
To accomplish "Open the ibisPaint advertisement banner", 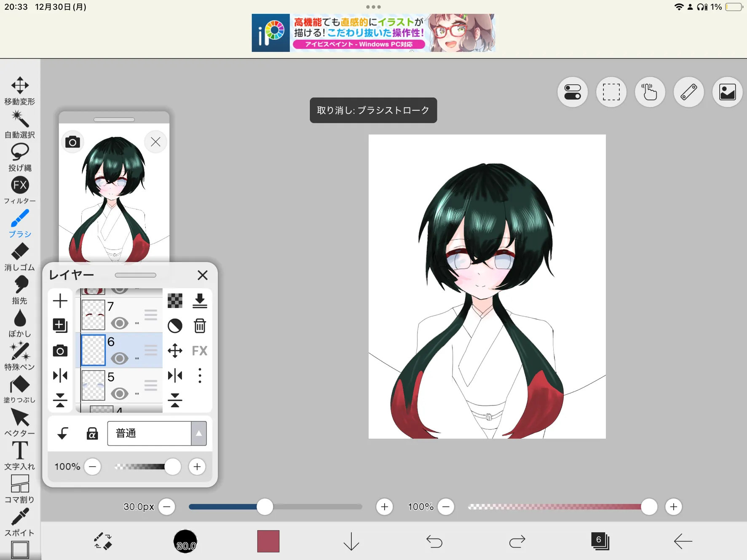I will tap(373, 33).
